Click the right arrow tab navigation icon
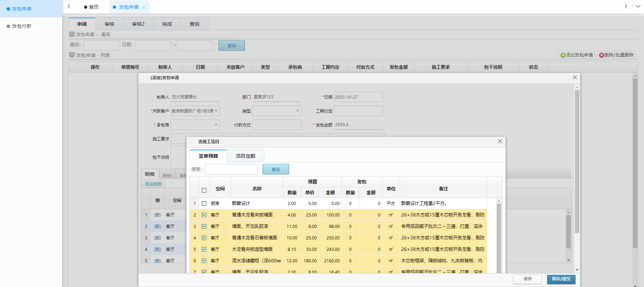 click(x=626, y=7)
